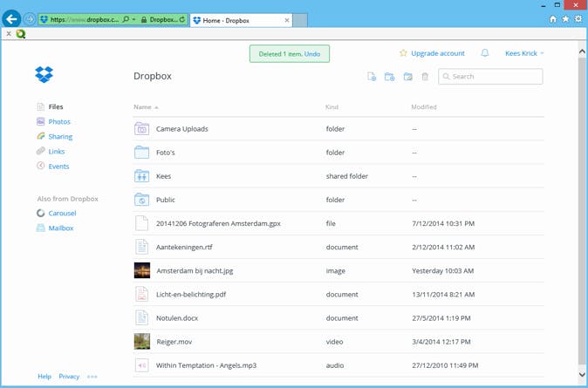Click the Amsterdam bij nacht.jpg thumbnail
The height and width of the screenshot is (388, 588).
tap(142, 270)
